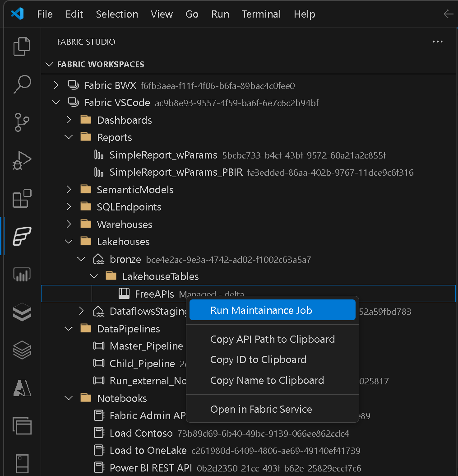Open the Explorer view in activity bar
This screenshot has height=476, width=458.
coord(22,47)
